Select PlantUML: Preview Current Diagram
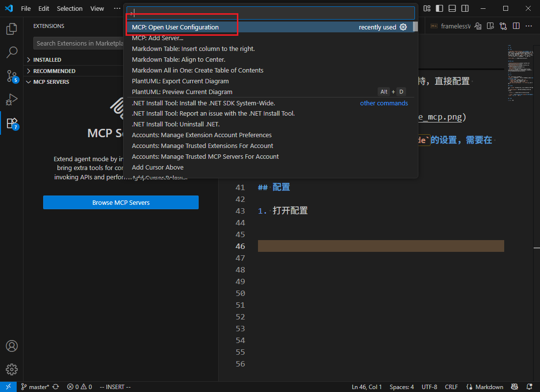Viewport: 540px width, 392px height. pos(270,92)
